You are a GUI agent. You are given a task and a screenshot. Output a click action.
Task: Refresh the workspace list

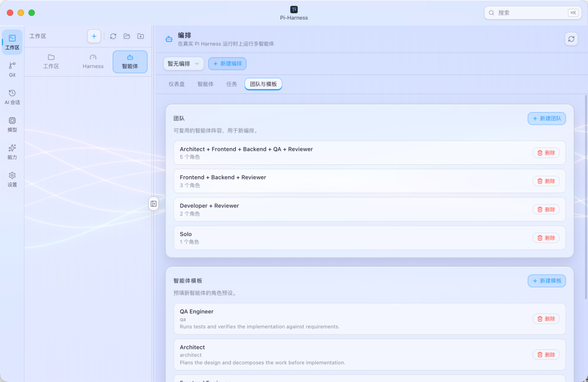tap(113, 36)
